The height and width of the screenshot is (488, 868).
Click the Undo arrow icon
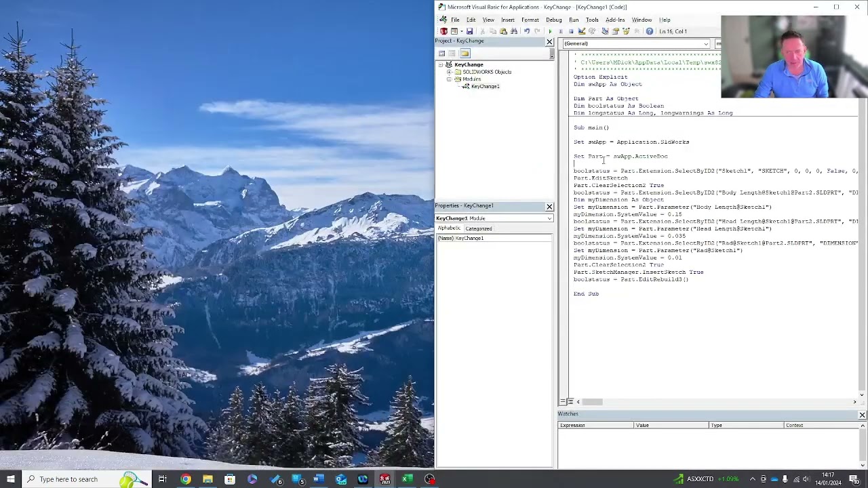(x=527, y=31)
